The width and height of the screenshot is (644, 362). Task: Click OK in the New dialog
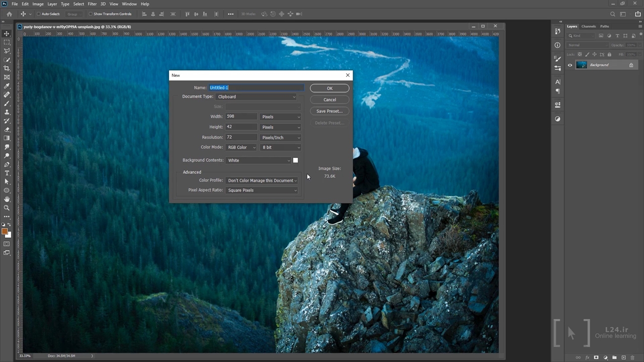(330, 88)
